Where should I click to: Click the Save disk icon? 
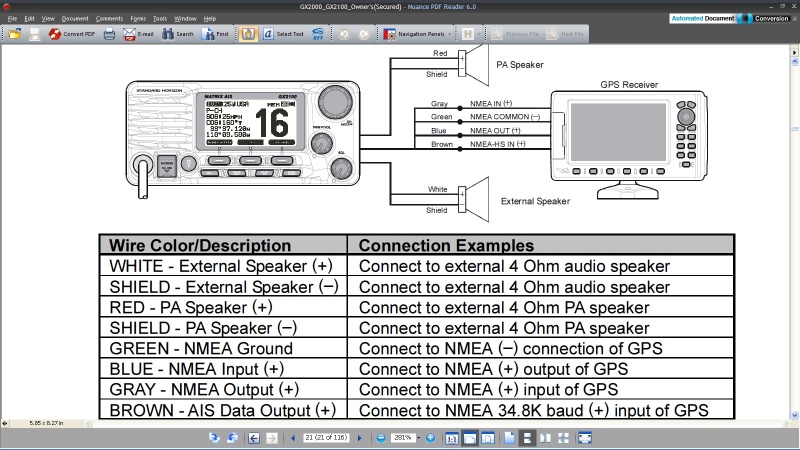(x=34, y=34)
